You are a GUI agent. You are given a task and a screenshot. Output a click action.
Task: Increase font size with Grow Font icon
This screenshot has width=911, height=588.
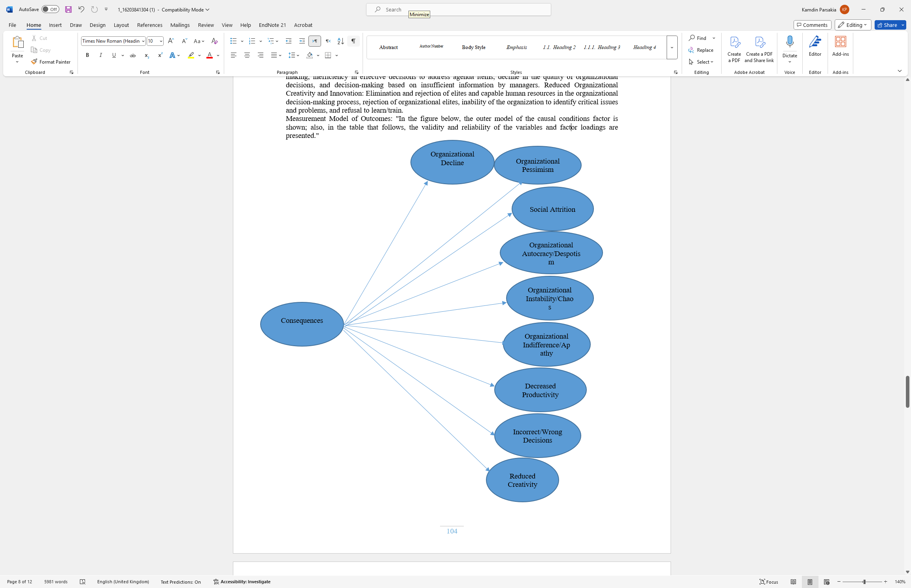click(171, 41)
